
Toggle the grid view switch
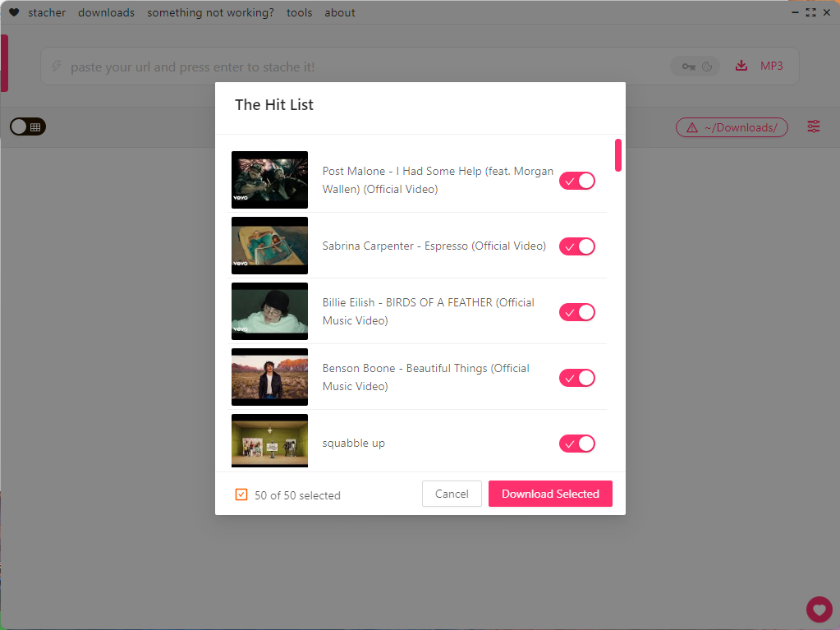click(28, 126)
